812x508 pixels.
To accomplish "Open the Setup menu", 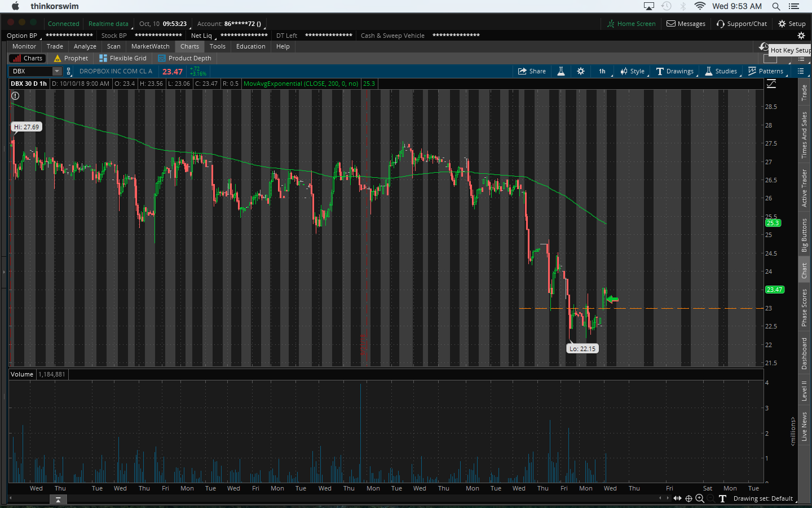I will point(792,24).
